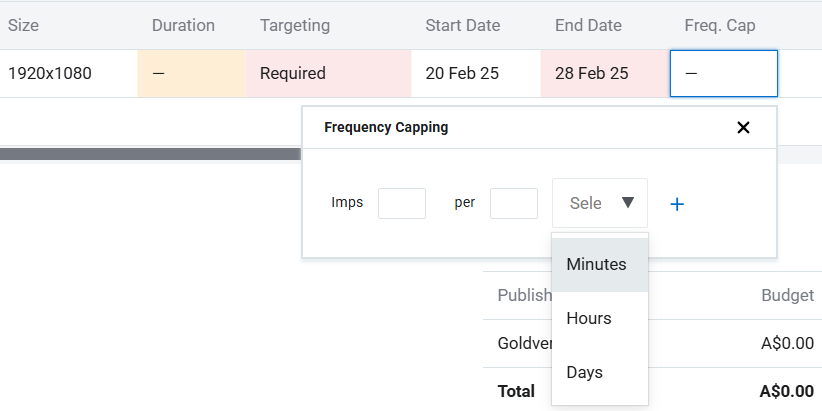The height and width of the screenshot is (411, 822).
Task: Click the Start Date 20 Feb 25 cell
Action: point(475,74)
